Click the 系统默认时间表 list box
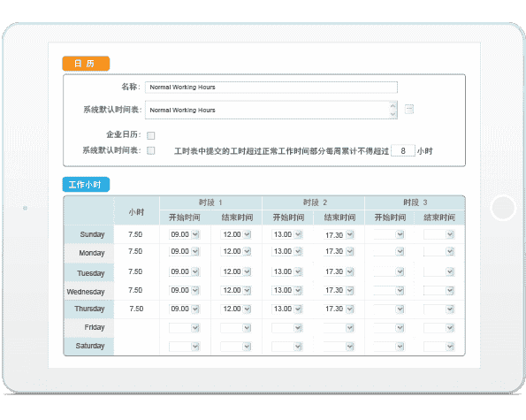Viewport: 526px width, 420px height. tap(271, 110)
